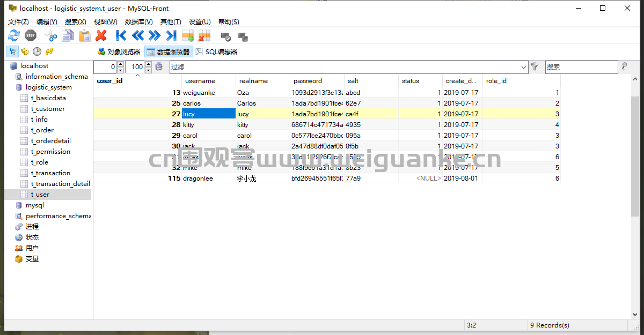Click the cancel changes icon in toolbar
The width and height of the screenshot is (644, 335).
click(x=243, y=36)
